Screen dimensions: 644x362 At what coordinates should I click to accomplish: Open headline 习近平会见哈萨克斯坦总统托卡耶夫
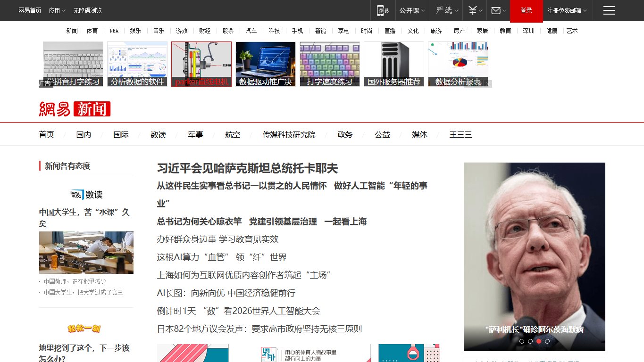point(247,168)
